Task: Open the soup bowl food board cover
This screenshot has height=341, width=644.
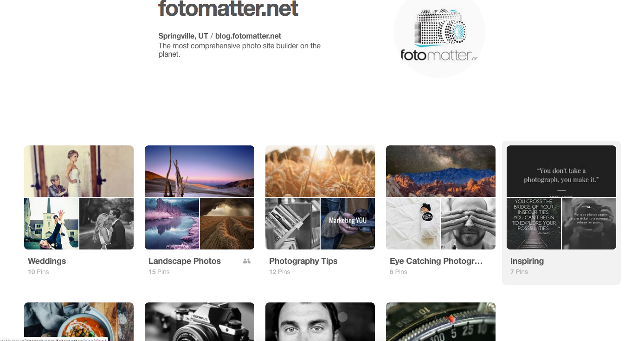Action: click(79, 321)
